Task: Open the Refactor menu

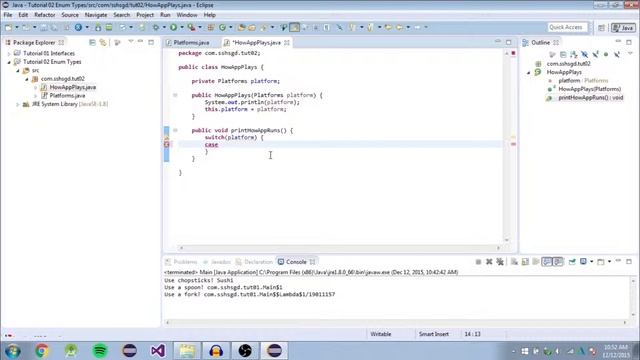Action: click(x=44, y=15)
